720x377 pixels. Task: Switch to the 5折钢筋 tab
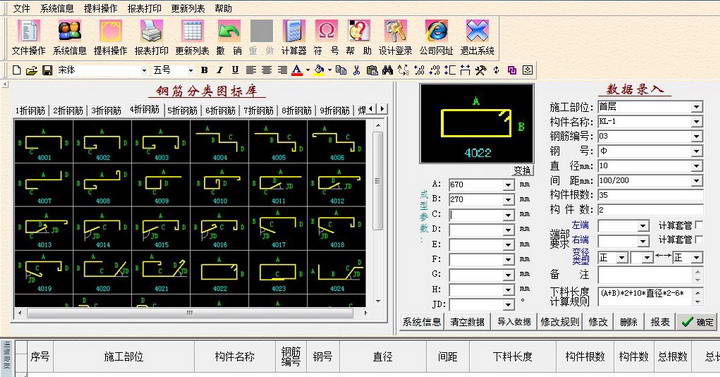[x=183, y=111]
